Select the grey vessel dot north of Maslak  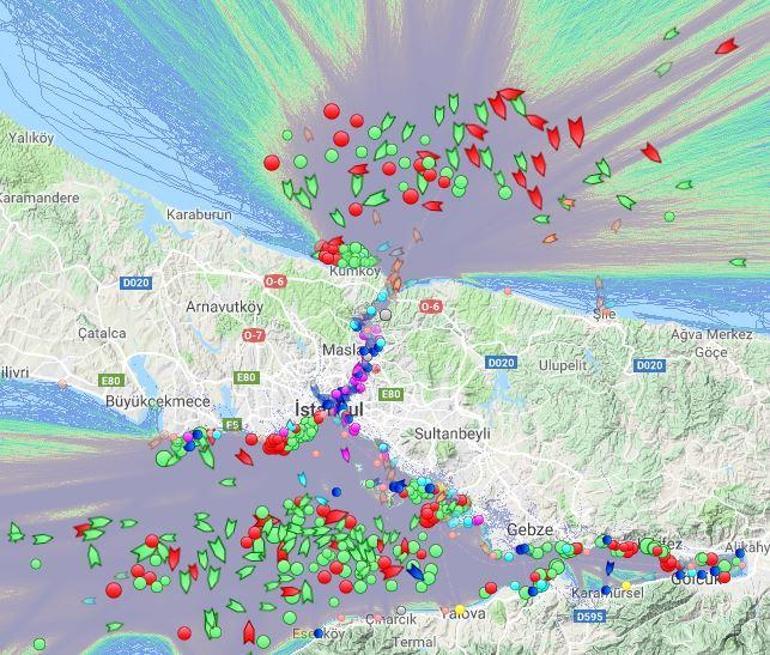(x=385, y=315)
